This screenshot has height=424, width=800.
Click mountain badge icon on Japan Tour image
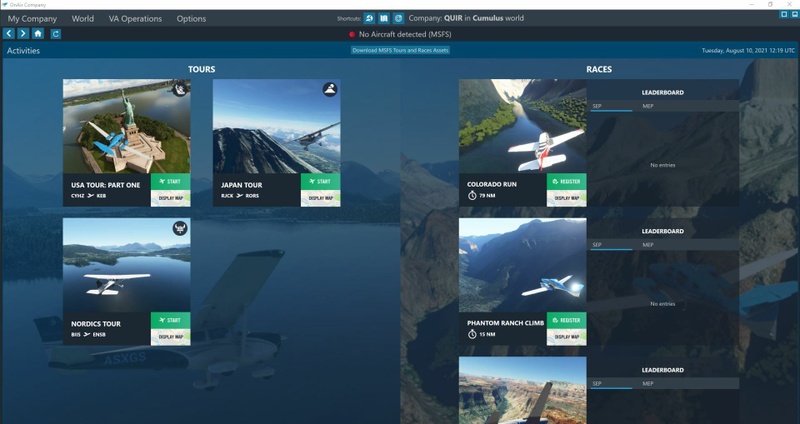pyautogui.click(x=330, y=90)
